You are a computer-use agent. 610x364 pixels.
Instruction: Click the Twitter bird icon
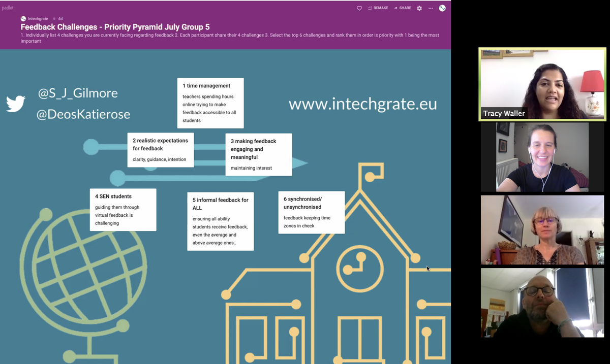tap(16, 104)
